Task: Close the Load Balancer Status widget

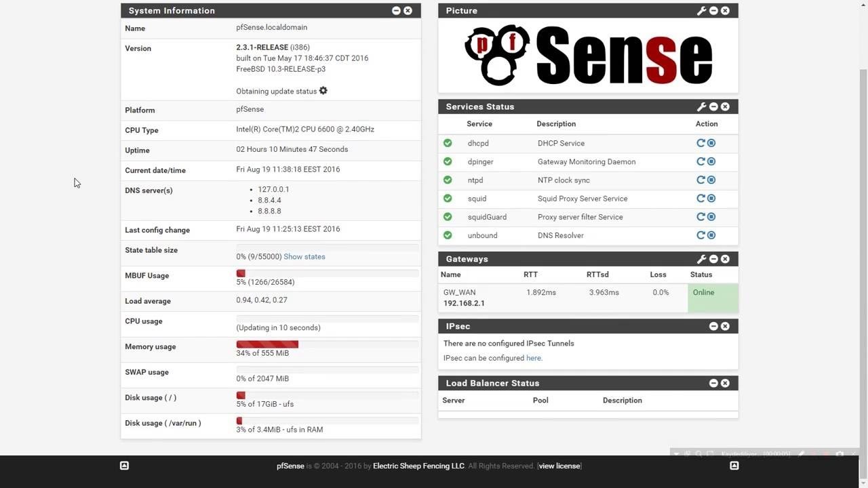Action: pyautogui.click(x=725, y=383)
